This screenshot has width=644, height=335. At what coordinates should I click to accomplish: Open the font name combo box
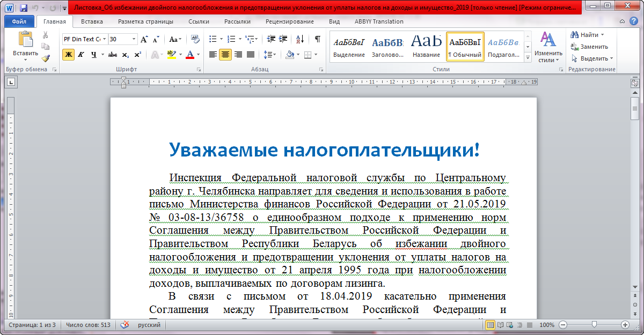click(85, 39)
